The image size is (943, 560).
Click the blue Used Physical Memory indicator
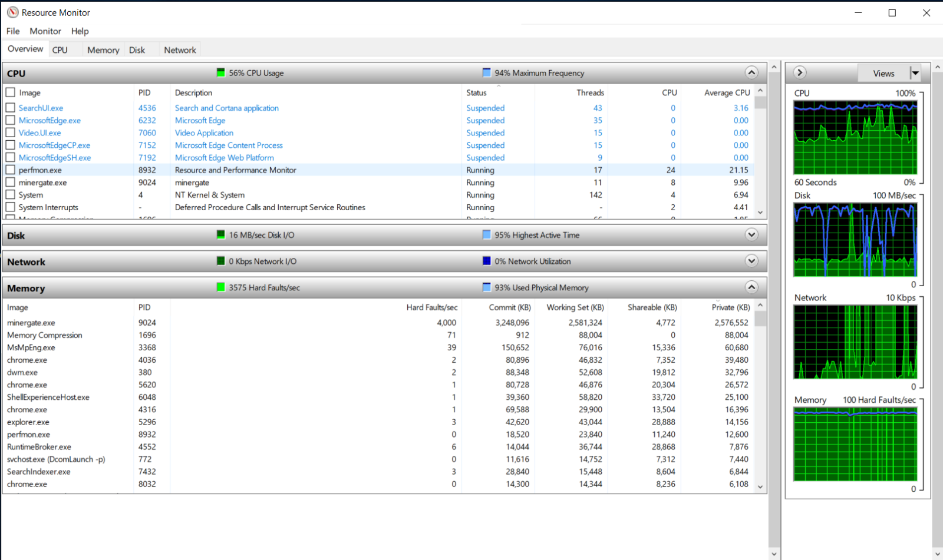[x=487, y=287]
